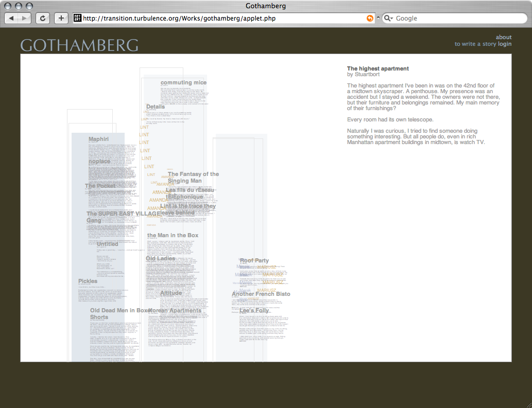Open the story titled commuting mice
The width and height of the screenshot is (532, 408).
[x=183, y=82]
